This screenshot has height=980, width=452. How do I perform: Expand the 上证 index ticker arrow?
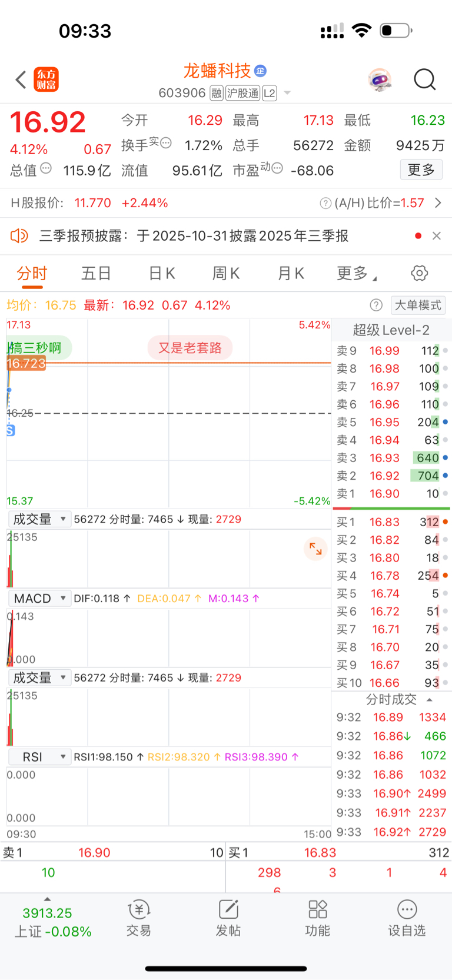[x=47, y=899]
